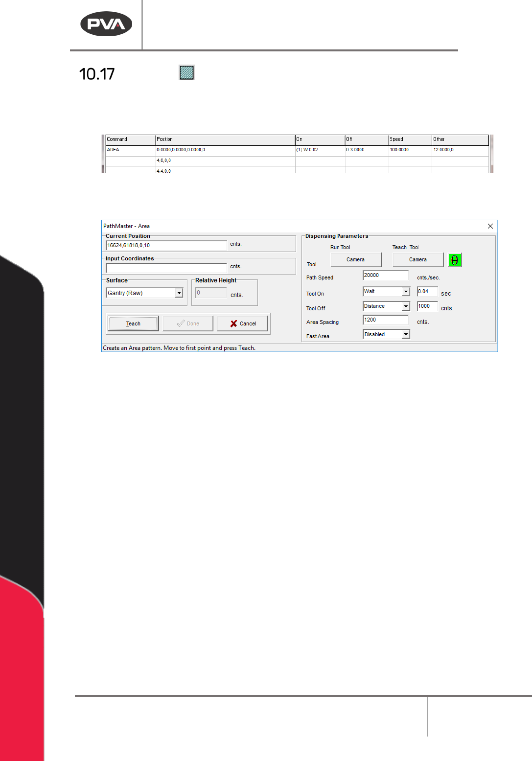Click the D 3.0000 cell
532x761 pixels.
[x=367, y=150]
